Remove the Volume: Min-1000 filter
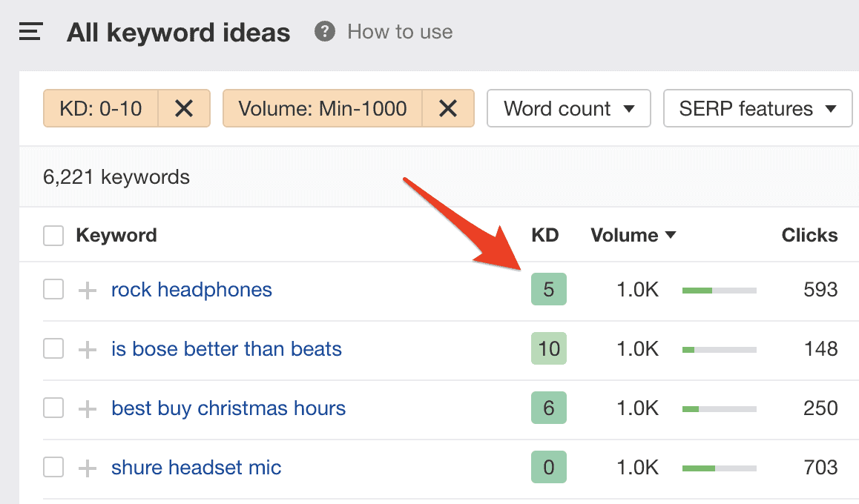Image resolution: width=859 pixels, height=504 pixels. click(x=448, y=109)
